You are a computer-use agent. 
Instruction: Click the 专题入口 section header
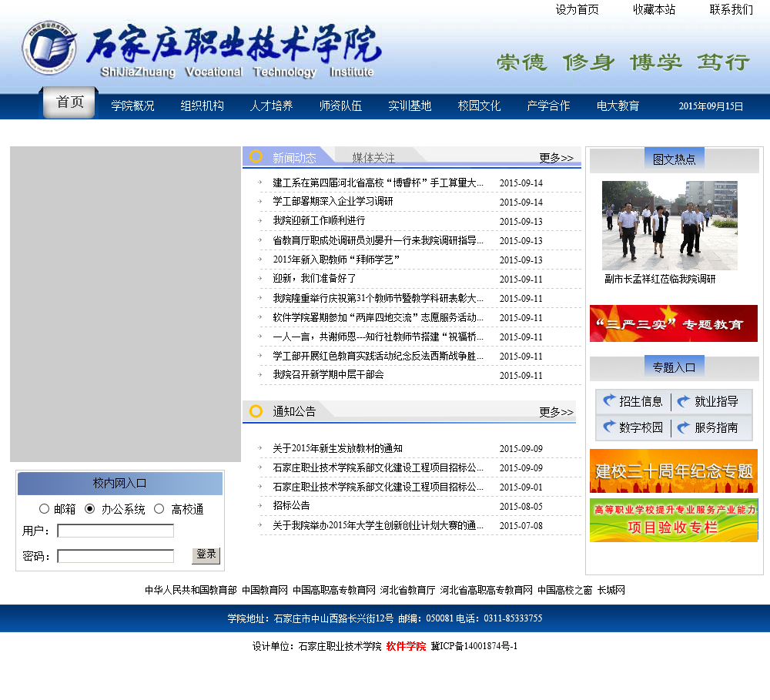(x=675, y=367)
